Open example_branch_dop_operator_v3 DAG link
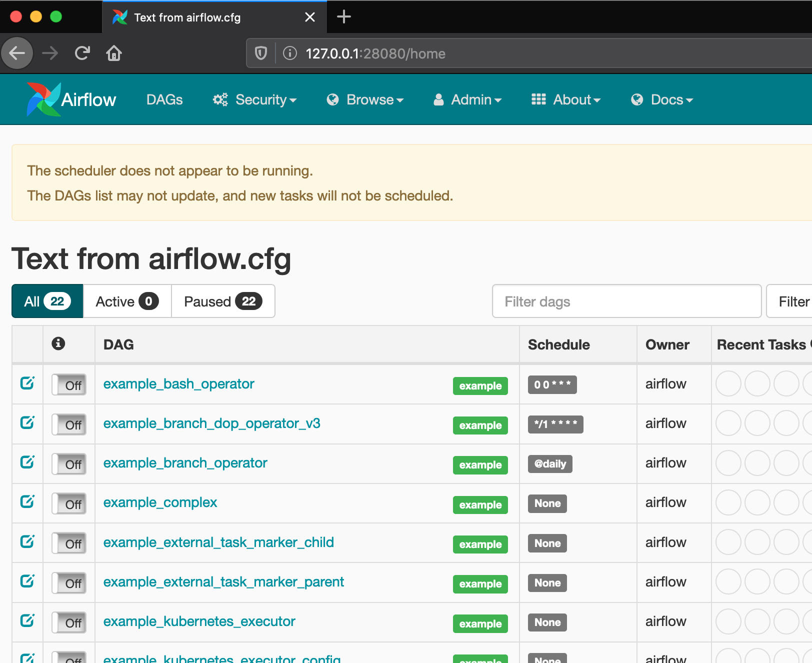Viewport: 812px width, 663px height. click(x=211, y=423)
